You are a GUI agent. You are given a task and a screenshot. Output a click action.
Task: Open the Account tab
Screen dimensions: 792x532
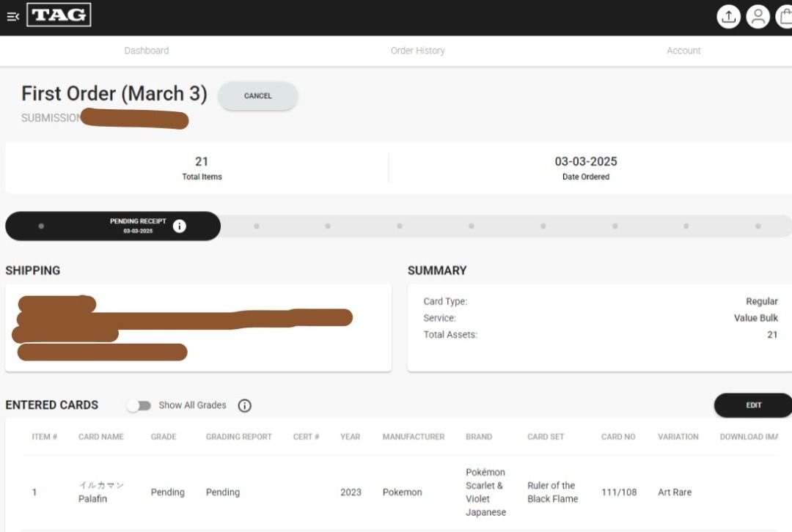(683, 51)
